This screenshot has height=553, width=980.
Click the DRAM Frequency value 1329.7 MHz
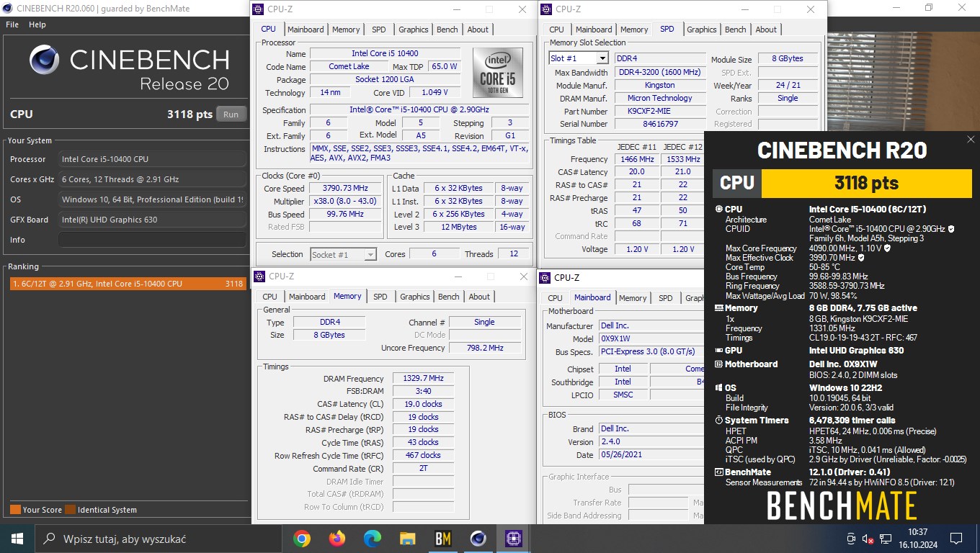(423, 379)
